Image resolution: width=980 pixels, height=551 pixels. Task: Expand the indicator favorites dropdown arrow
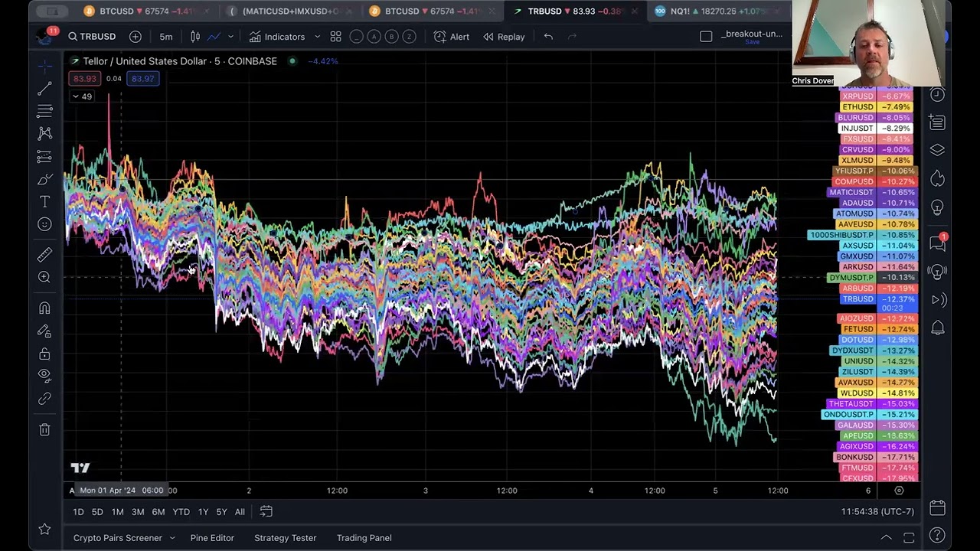[x=318, y=37]
